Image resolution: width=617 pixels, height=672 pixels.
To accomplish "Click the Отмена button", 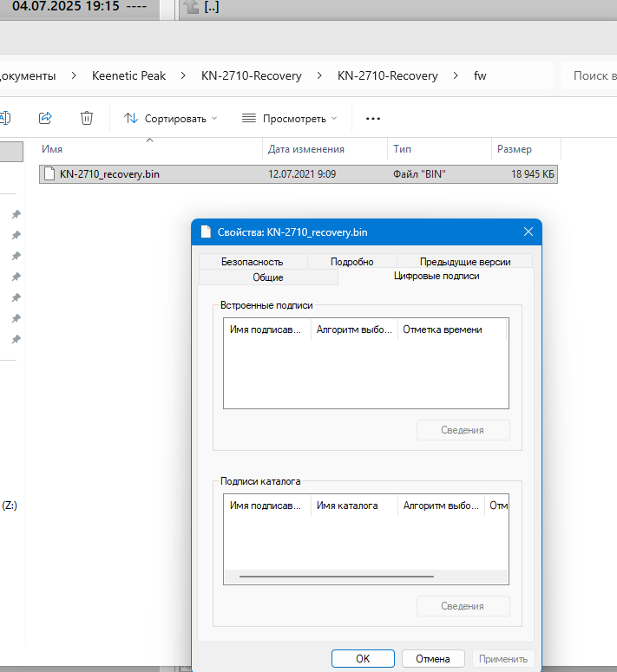I will tap(432, 658).
